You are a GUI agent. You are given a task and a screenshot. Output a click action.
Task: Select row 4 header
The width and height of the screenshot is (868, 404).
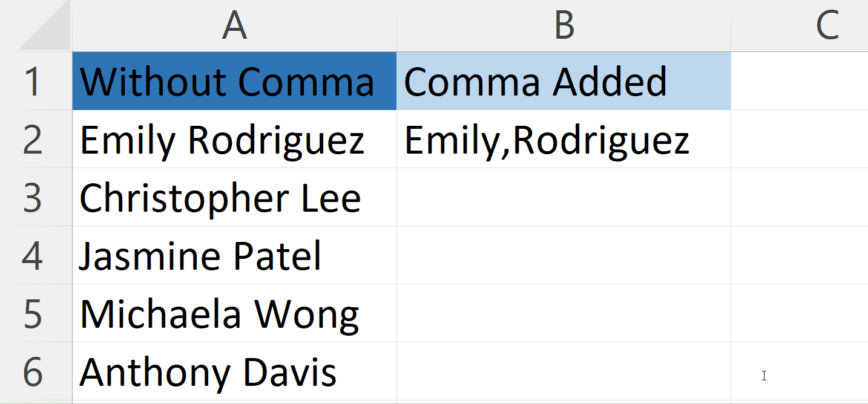click(36, 255)
